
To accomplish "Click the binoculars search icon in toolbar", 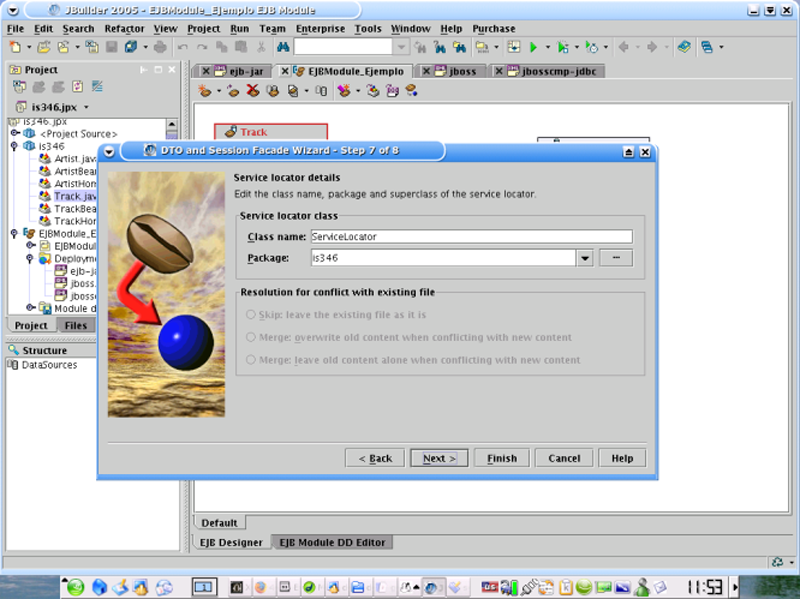I will point(283,47).
